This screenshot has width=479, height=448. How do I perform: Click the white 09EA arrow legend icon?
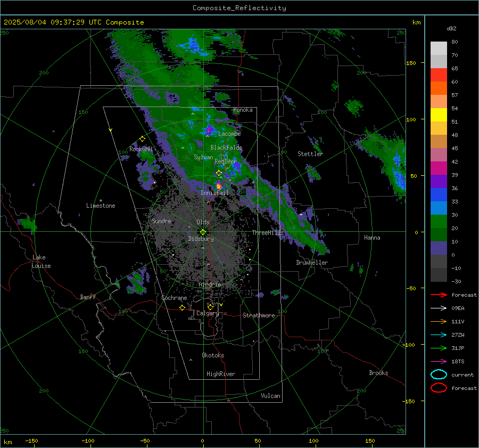point(439,308)
